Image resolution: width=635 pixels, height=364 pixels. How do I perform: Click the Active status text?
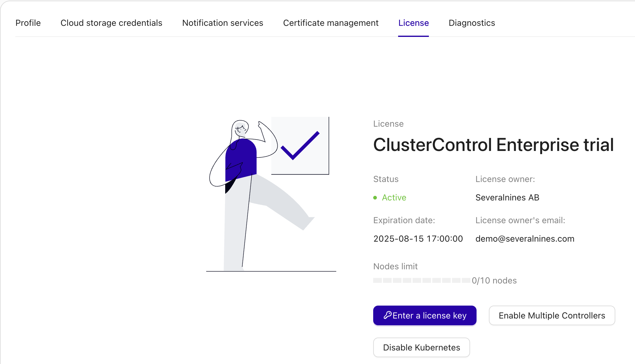(x=394, y=198)
